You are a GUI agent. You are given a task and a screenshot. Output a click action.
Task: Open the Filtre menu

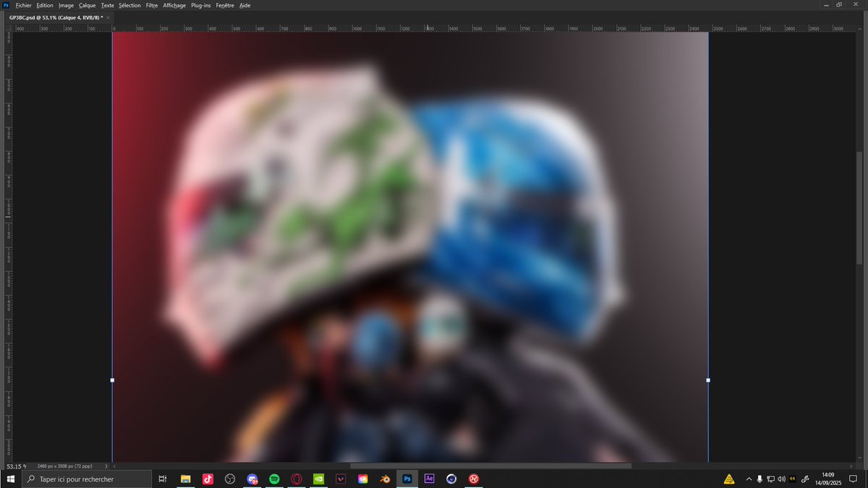152,5
